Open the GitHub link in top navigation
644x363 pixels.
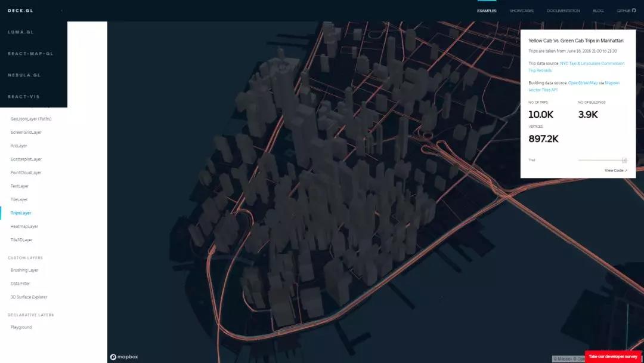(626, 11)
